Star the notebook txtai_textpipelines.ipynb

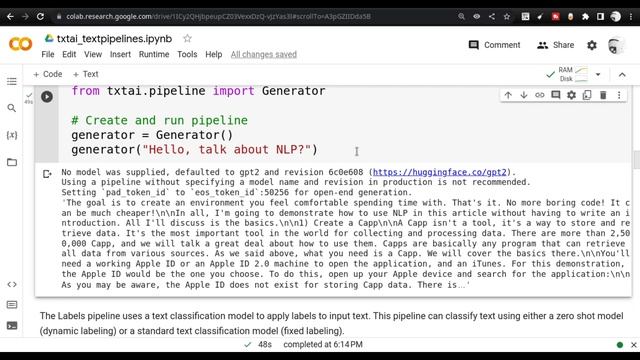pyautogui.click(x=187, y=39)
